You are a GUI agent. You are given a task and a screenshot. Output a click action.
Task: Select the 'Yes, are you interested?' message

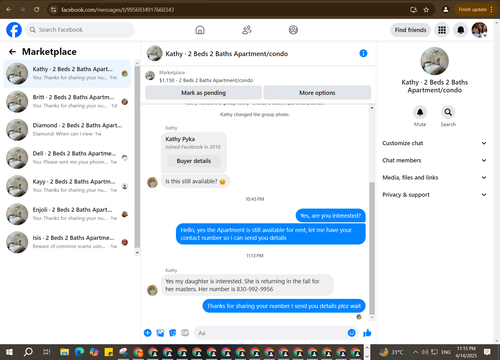tap(330, 216)
